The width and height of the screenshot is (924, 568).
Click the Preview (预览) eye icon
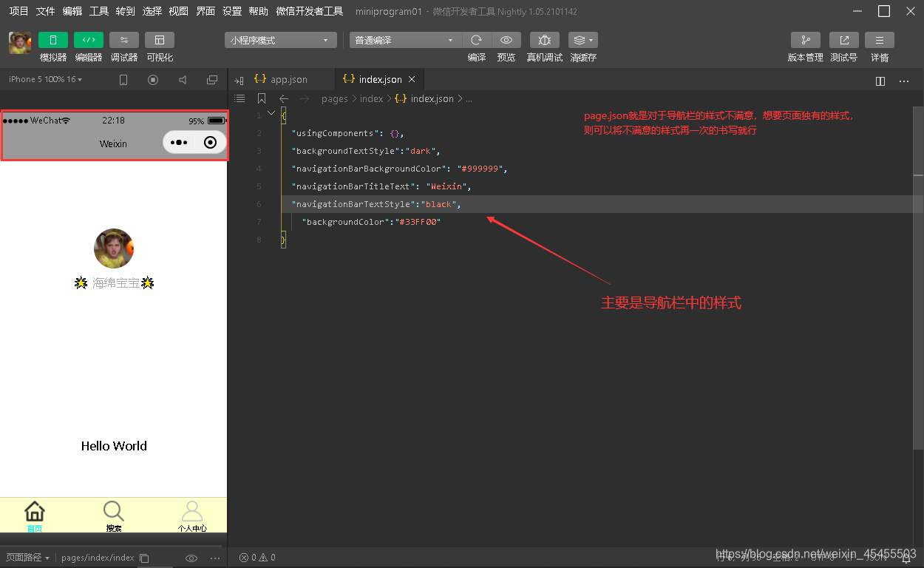[506, 40]
